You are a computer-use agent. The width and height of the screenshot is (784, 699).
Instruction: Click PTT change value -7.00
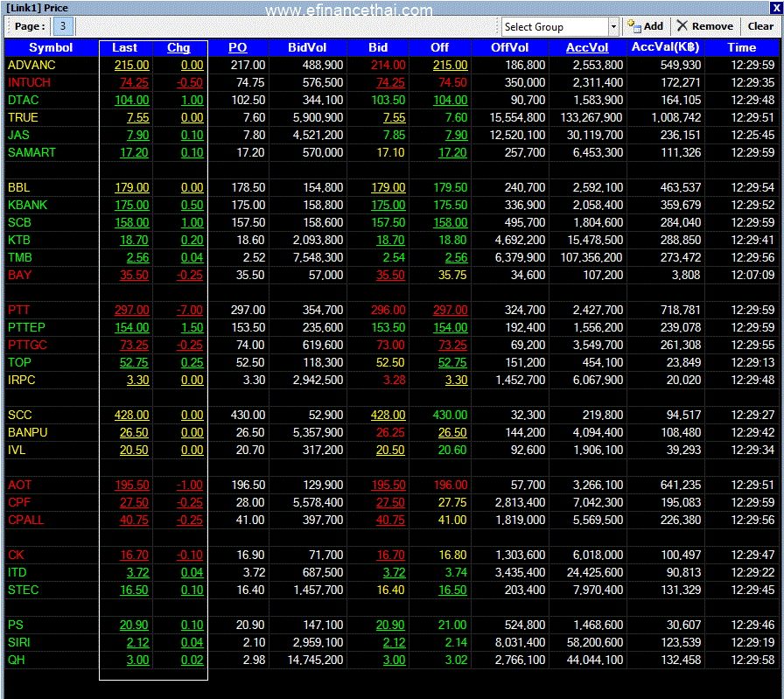[x=190, y=310]
